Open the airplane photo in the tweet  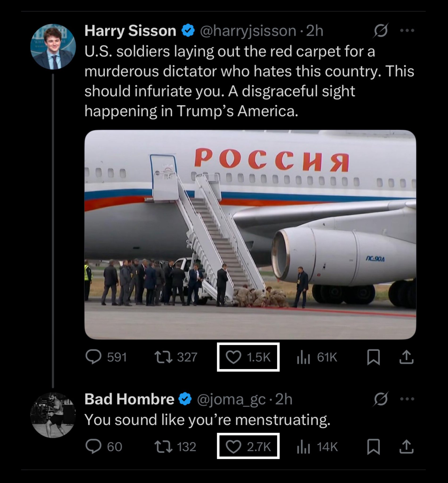[250, 234]
